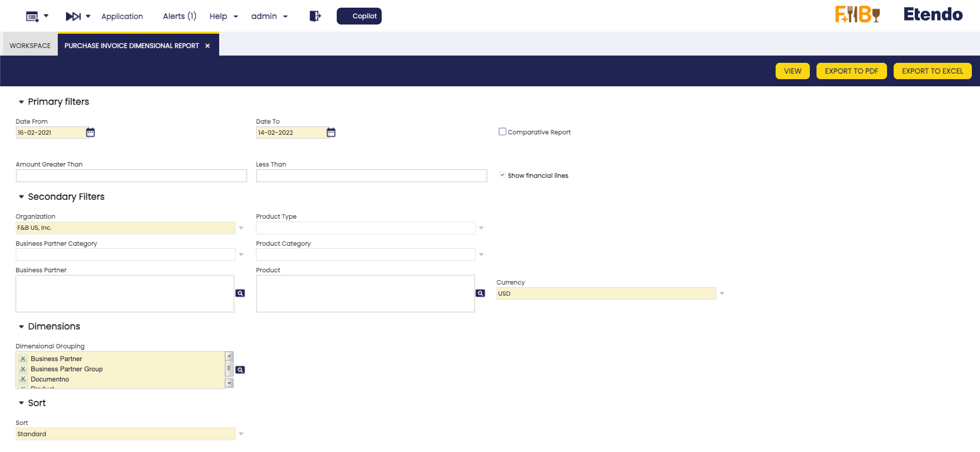Expand the Organization dropdown
The height and width of the screenshot is (452, 980).
coord(241,228)
